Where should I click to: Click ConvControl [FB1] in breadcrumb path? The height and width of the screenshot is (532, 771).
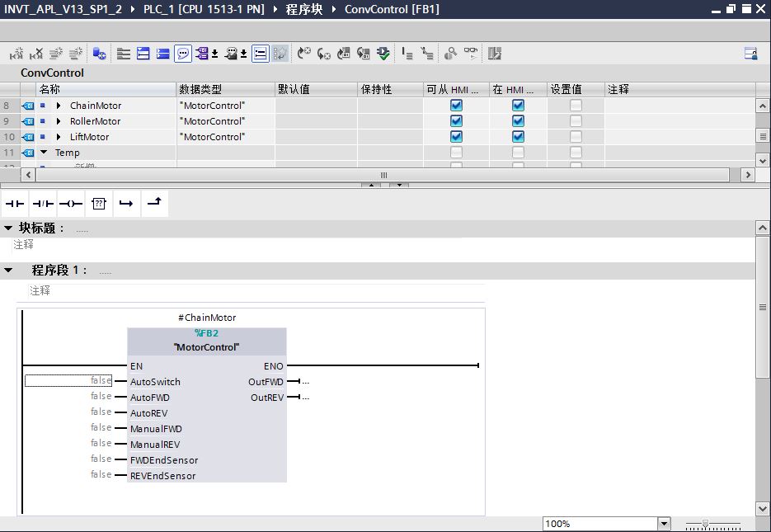tap(392, 9)
